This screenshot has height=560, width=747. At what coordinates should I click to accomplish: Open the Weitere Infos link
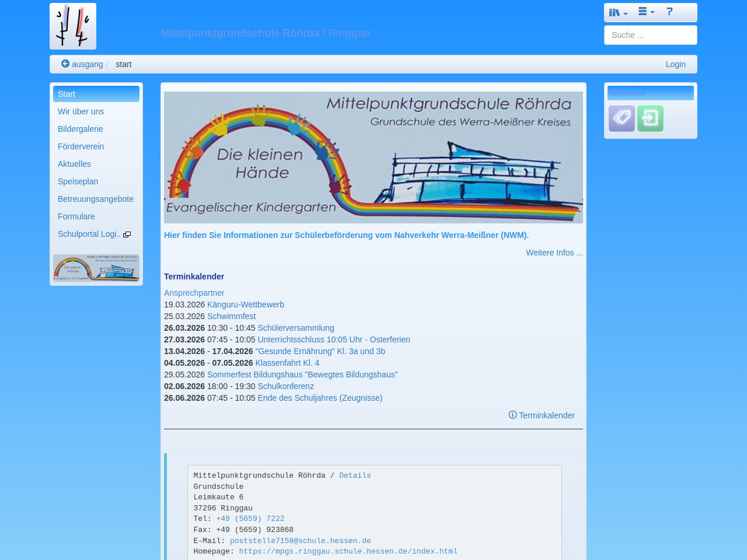(x=554, y=253)
